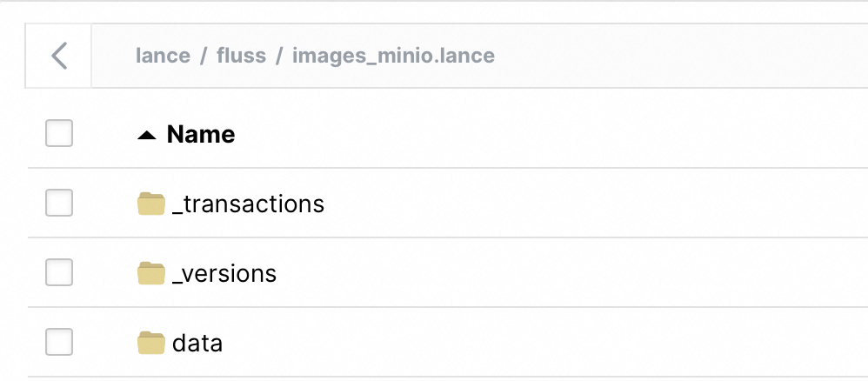Click the back chevron arrow
Image resolution: width=868 pixels, height=381 pixels.
(x=58, y=56)
